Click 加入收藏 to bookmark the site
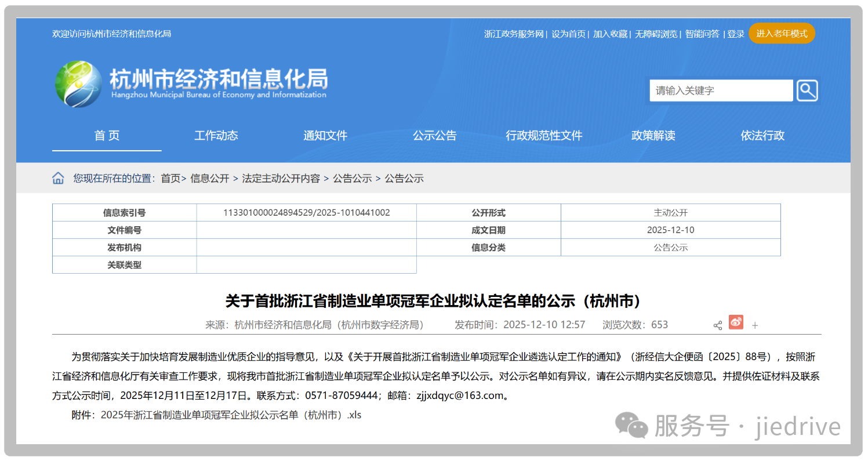Screen dimensions: 868x461 (609, 34)
